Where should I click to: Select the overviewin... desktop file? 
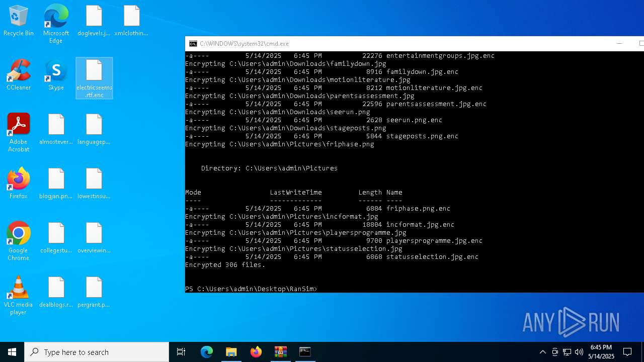(x=94, y=238)
